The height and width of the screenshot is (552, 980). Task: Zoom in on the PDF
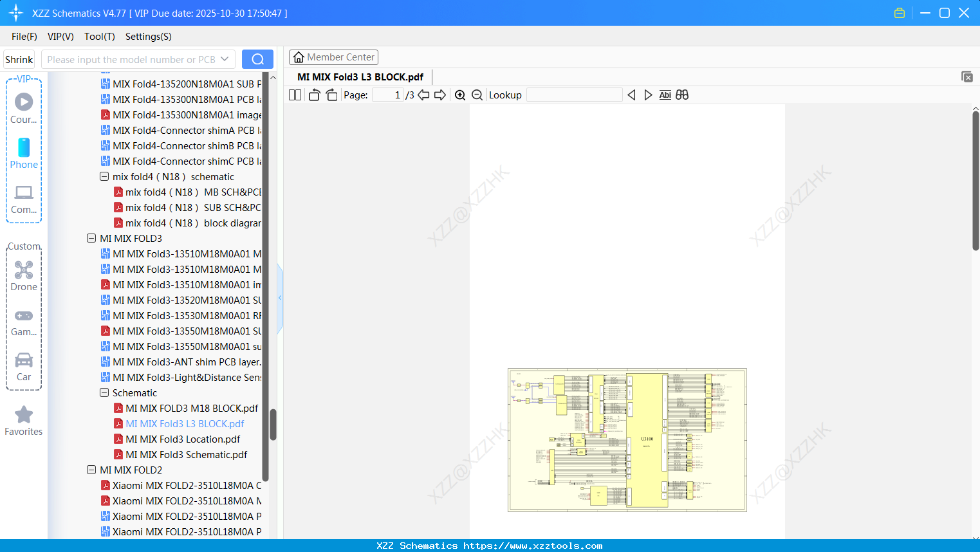pos(460,95)
